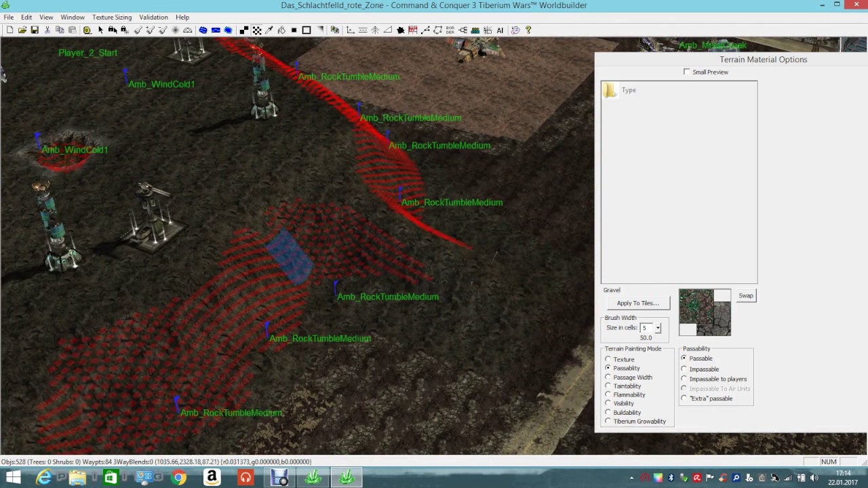Screen dimensions: 868x488
Task: Save the map using the floppy disk icon
Action: pyautogui.click(x=35, y=30)
